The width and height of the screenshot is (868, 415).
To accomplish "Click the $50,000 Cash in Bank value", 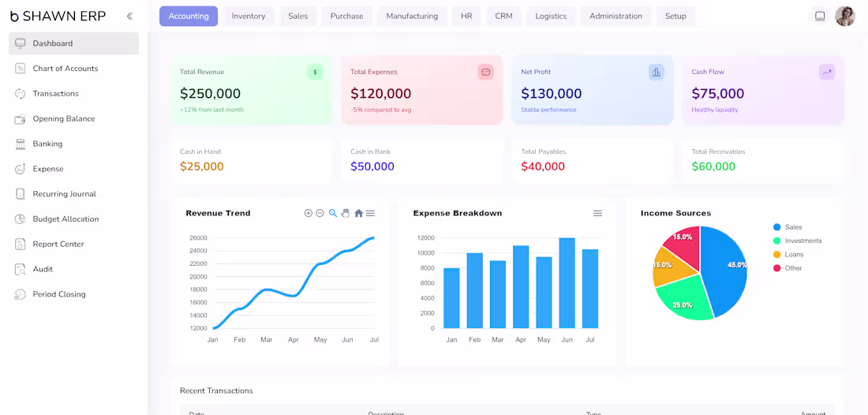I will tap(372, 166).
